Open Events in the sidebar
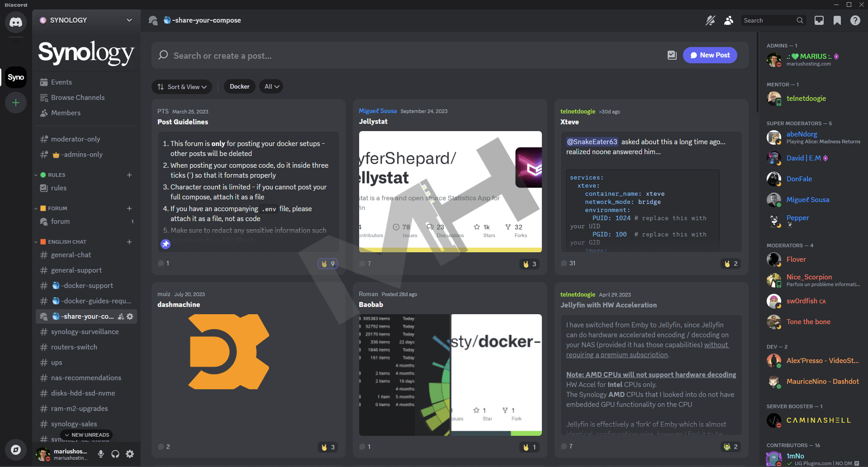The image size is (868, 467). click(86, 82)
